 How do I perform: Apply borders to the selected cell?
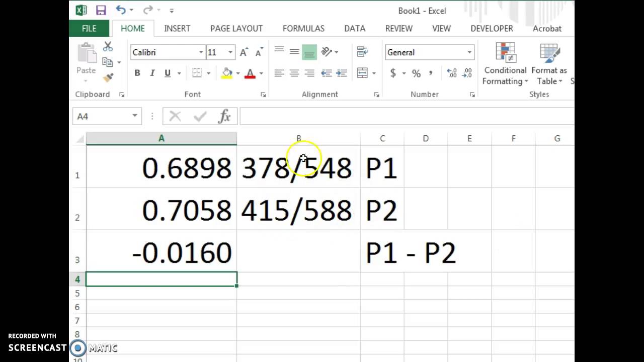pyautogui.click(x=197, y=73)
